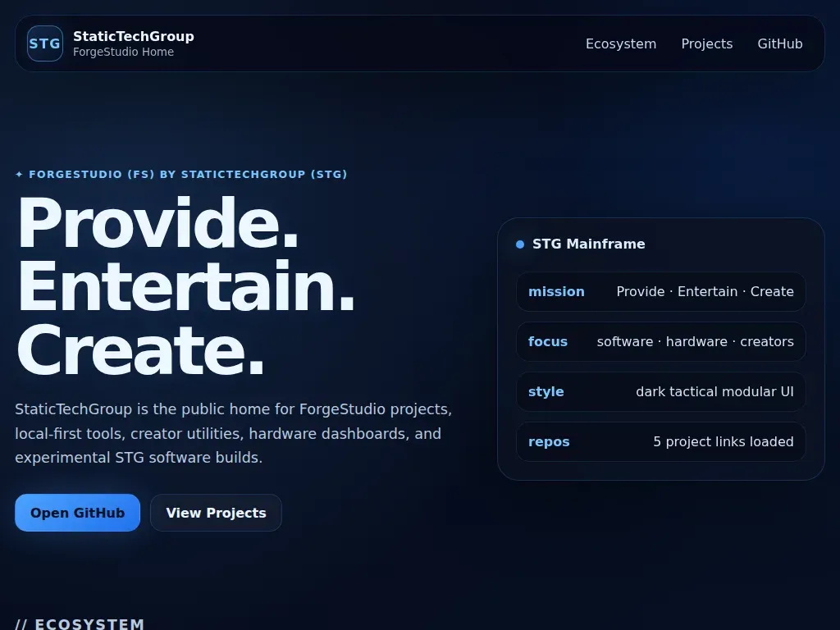The width and height of the screenshot is (840, 630).
Task: Click the STG logo badge
Action: click(x=45, y=43)
